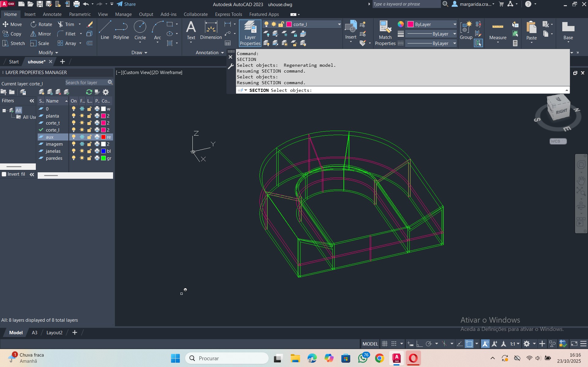Toggle the Invert filter checkbox
Image resolution: width=588 pixels, height=367 pixels.
tap(4, 174)
